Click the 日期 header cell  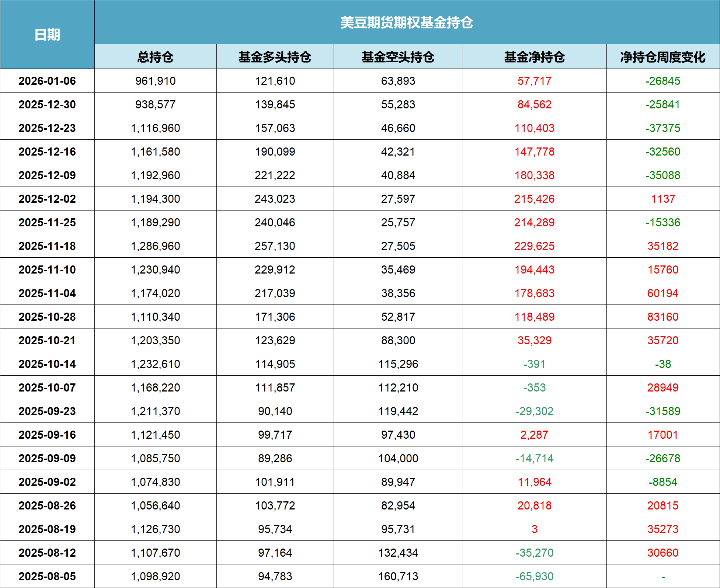(47, 35)
